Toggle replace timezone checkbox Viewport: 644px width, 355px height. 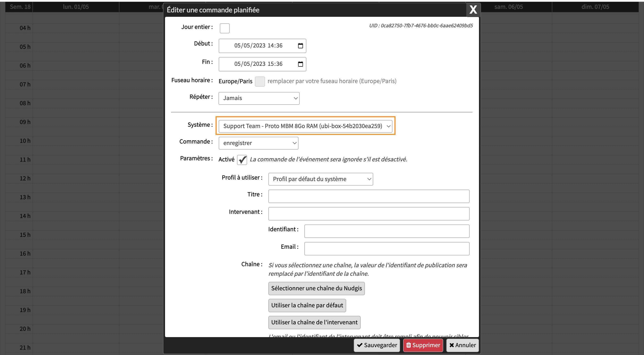[260, 81]
